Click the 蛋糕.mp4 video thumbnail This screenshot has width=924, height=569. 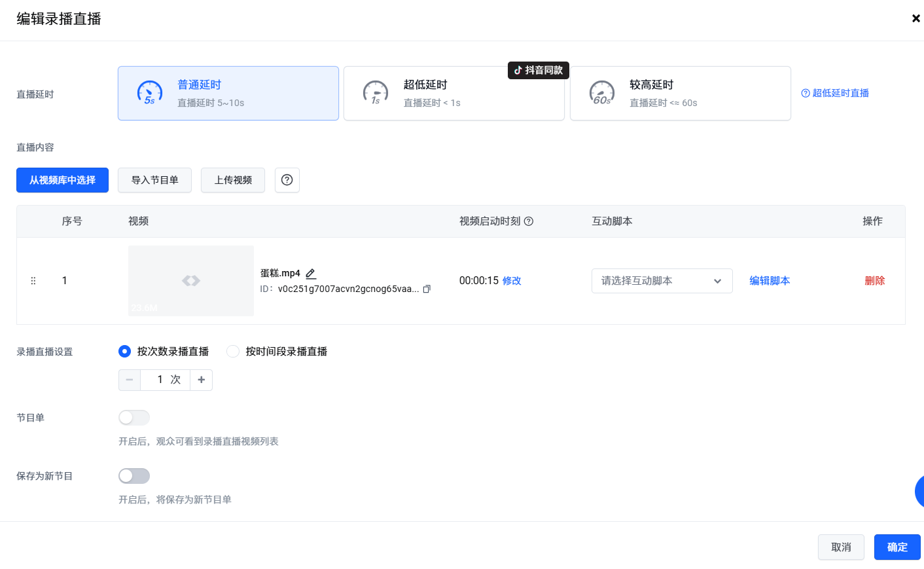(x=191, y=281)
